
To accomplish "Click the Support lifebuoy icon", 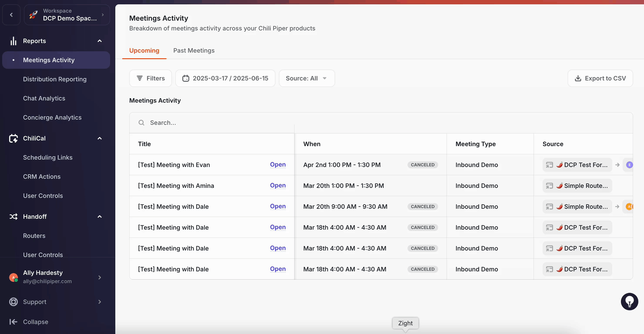I will pos(13,302).
